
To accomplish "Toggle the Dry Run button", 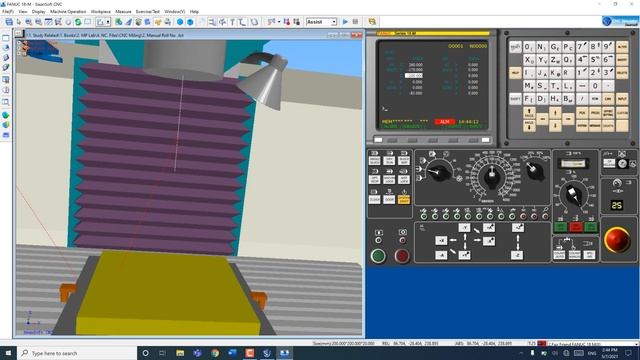I will 389,160.
